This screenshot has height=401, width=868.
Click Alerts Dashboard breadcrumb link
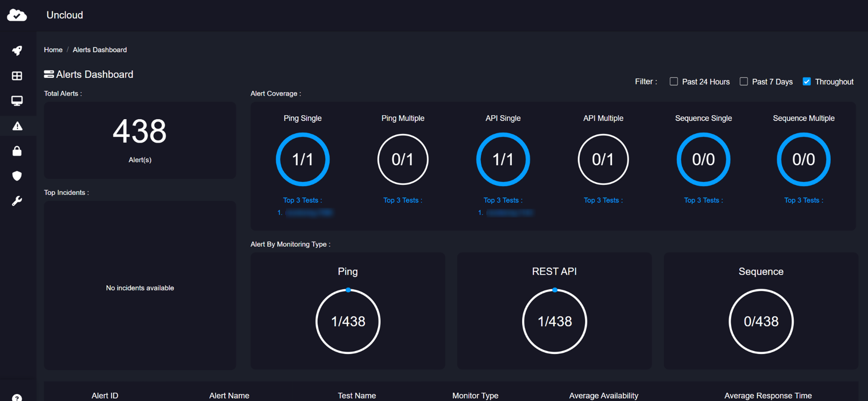click(100, 50)
